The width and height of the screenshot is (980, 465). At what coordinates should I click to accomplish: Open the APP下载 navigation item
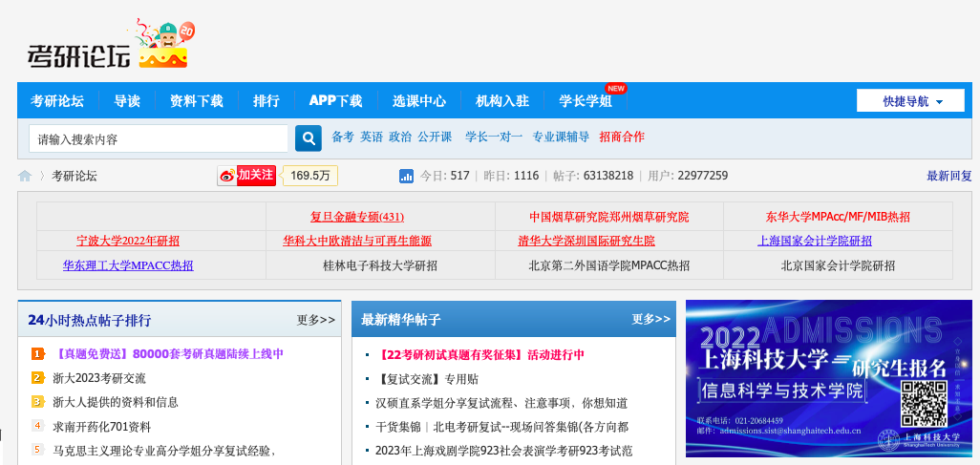[x=335, y=100]
